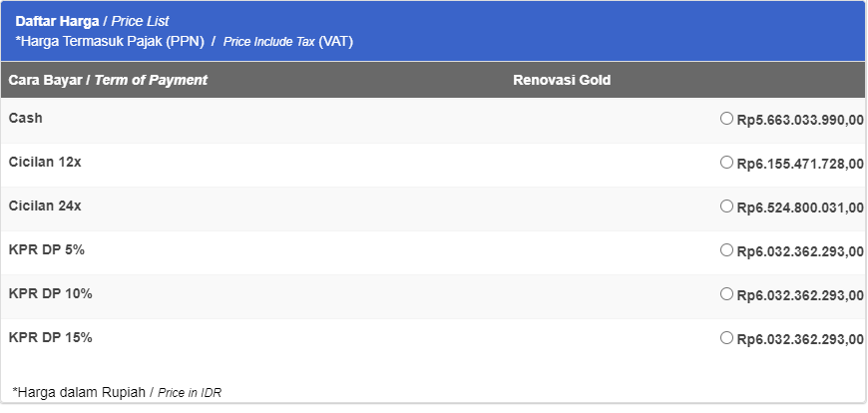Click the Rp6.524.800.031,00 price amount
The height and width of the screenshot is (413, 868).
(800, 207)
